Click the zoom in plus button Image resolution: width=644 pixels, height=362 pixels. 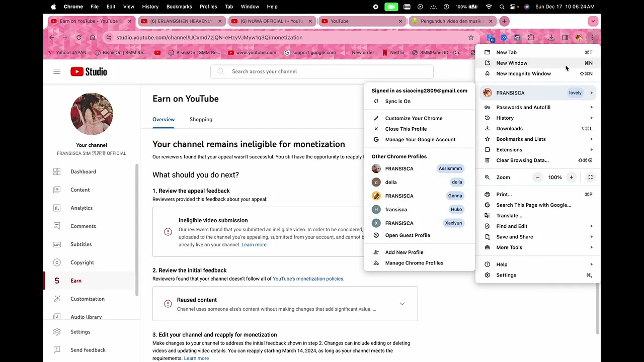click(x=572, y=177)
